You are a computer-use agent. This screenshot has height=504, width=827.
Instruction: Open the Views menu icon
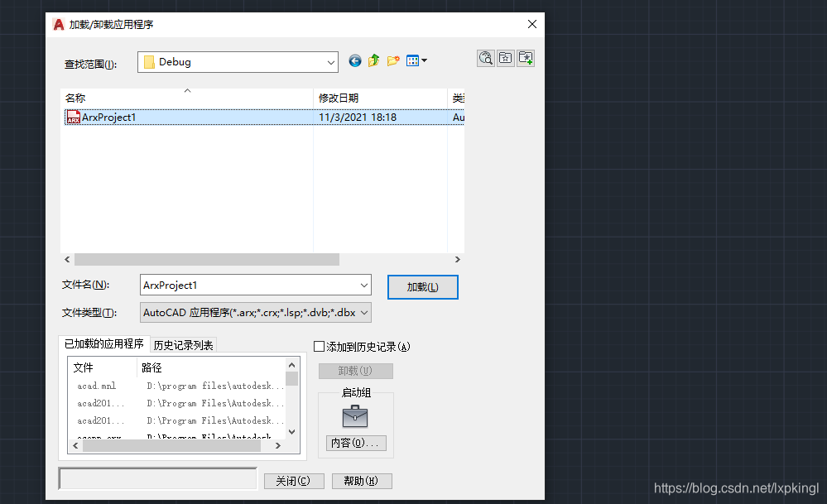416,61
